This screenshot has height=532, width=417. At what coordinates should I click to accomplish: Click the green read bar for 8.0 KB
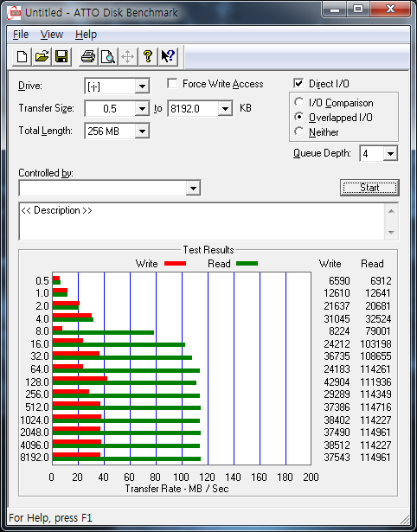pos(103,332)
